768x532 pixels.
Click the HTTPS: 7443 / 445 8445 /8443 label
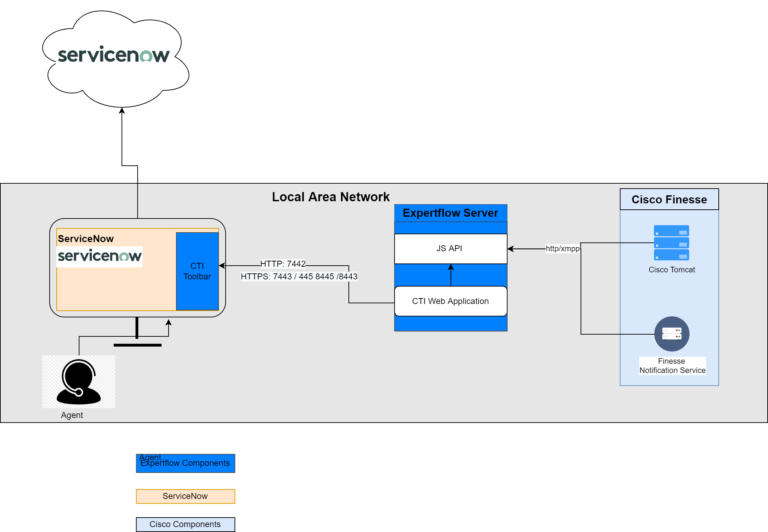coord(299,277)
